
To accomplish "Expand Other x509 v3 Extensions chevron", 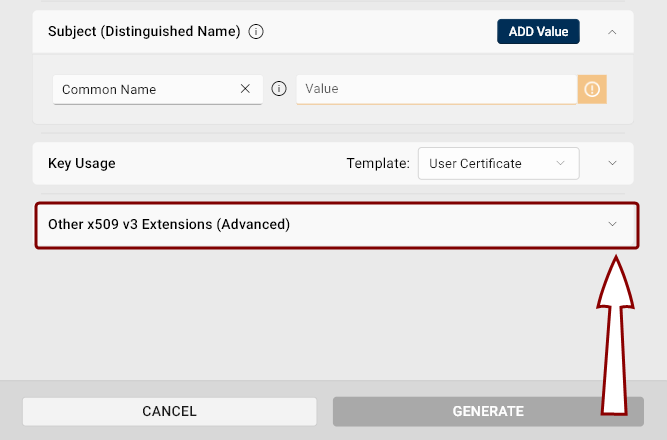I will (x=612, y=224).
